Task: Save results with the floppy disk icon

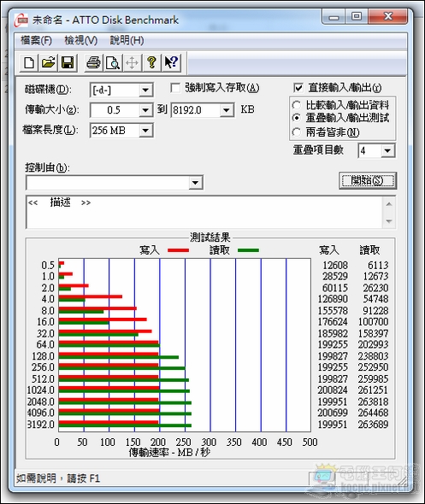Action: coord(68,62)
